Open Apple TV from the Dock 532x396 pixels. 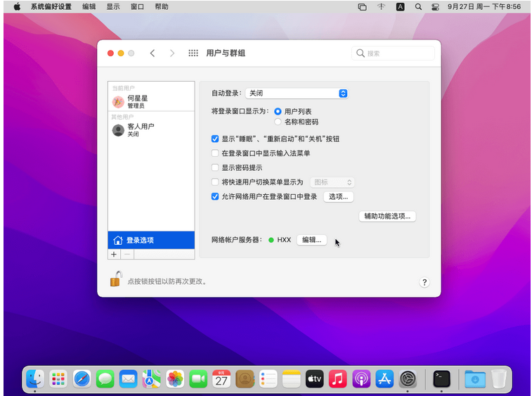pyautogui.click(x=315, y=378)
